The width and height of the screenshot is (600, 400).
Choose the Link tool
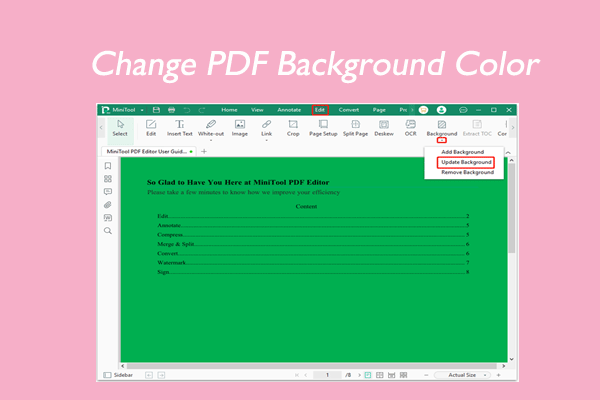pyautogui.click(x=266, y=128)
